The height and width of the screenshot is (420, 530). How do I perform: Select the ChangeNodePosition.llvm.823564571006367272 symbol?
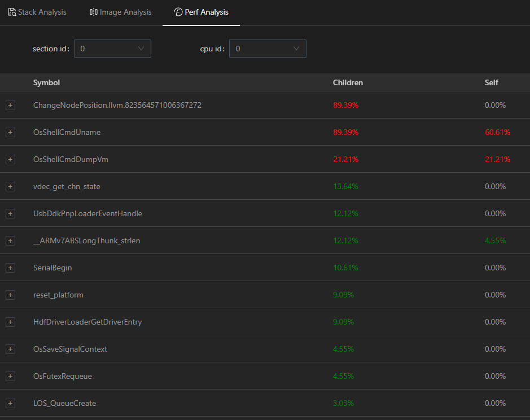(117, 105)
